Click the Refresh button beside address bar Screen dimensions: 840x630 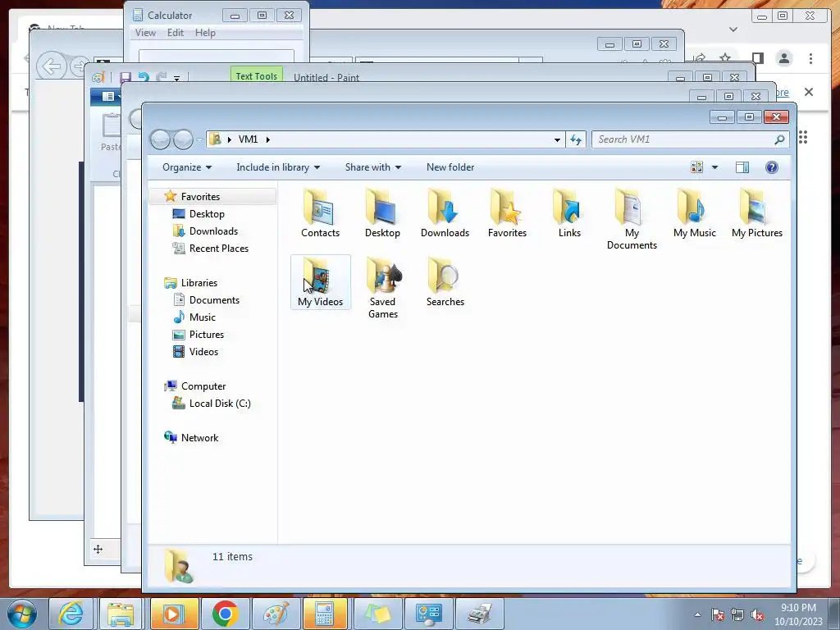pos(576,139)
